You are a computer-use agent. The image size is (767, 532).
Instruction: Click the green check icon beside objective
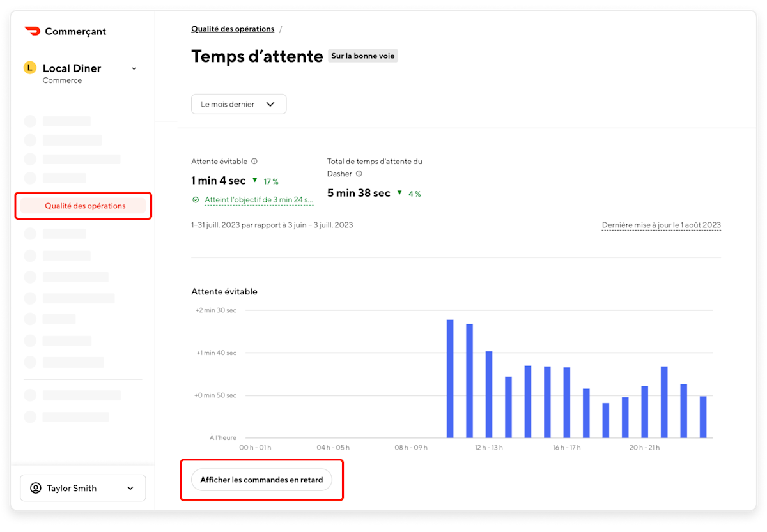(196, 200)
